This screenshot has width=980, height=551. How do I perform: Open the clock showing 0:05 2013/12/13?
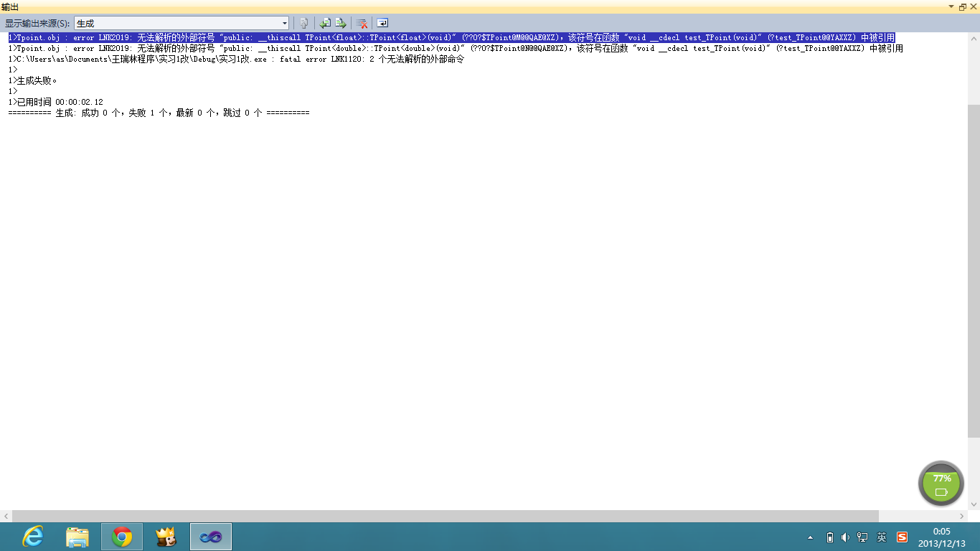941,537
